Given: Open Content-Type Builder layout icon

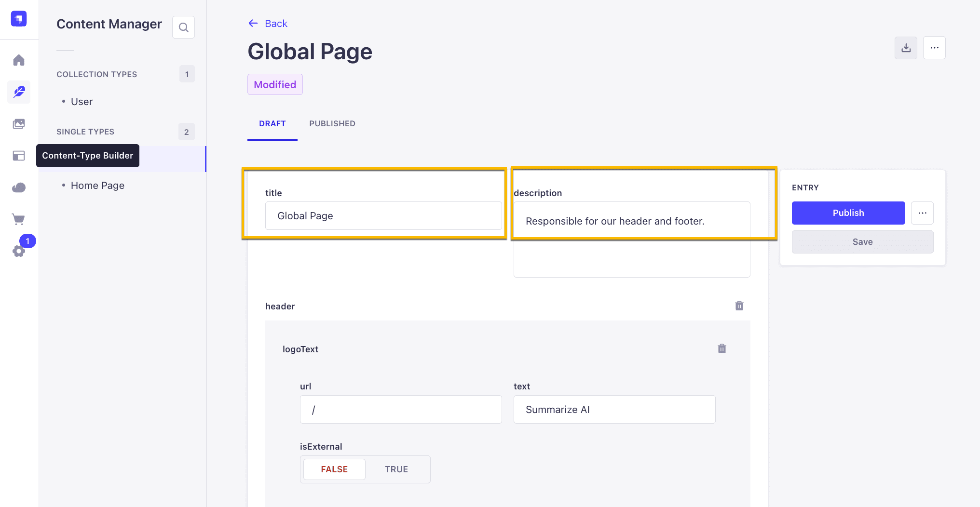Looking at the screenshot, I should coord(19,156).
